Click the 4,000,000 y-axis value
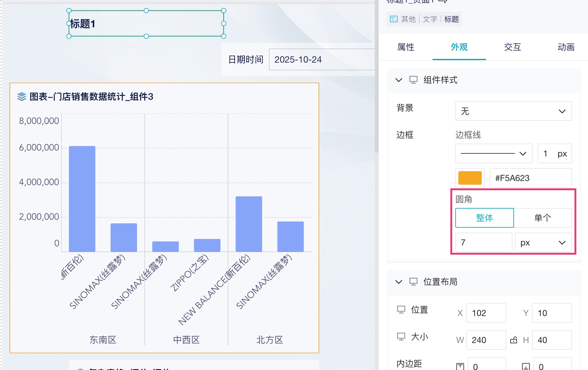 click(x=39, y=182)
